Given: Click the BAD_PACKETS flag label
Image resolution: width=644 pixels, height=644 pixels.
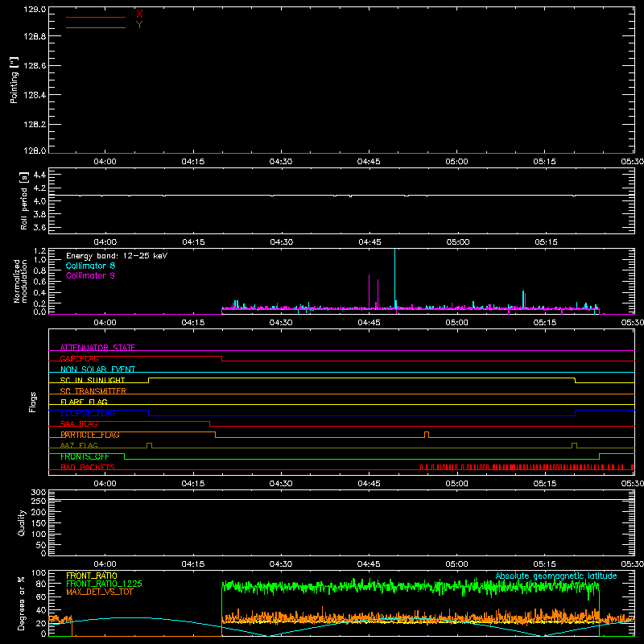Looking at the screenshot, I should [88, 468].
